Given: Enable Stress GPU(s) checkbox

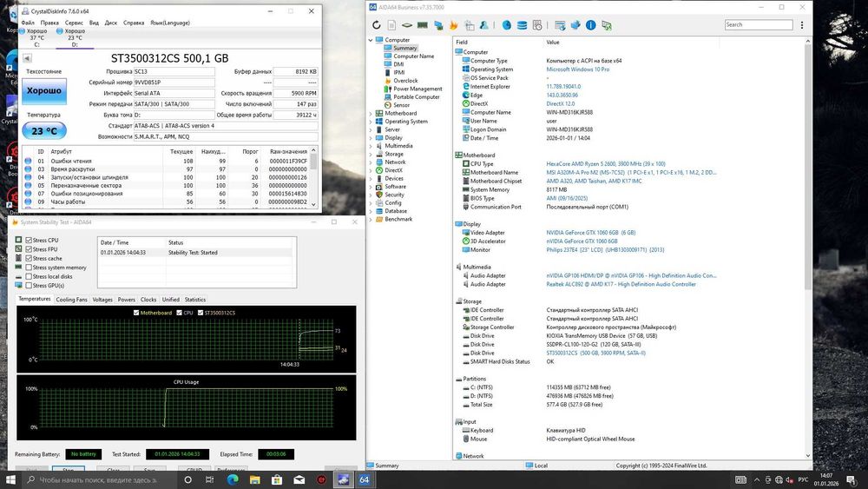Looking at the screenshot, I should (x=29, y=285).
